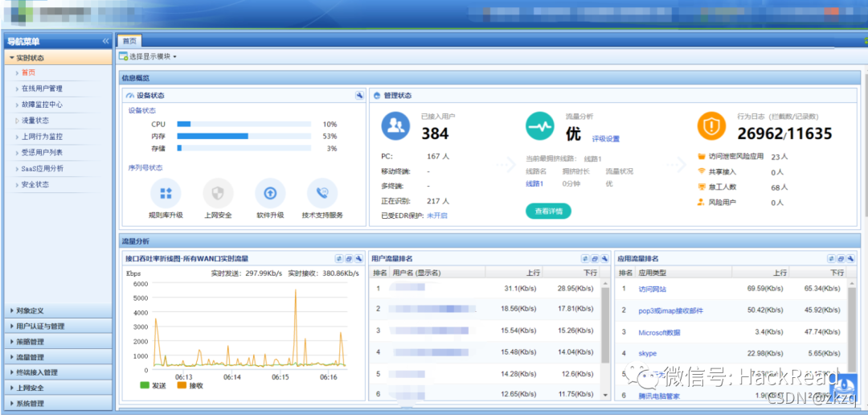Maximize the 应用流量排名 panel
This screenshot has width=868, height=415.
tap(841, 259)
